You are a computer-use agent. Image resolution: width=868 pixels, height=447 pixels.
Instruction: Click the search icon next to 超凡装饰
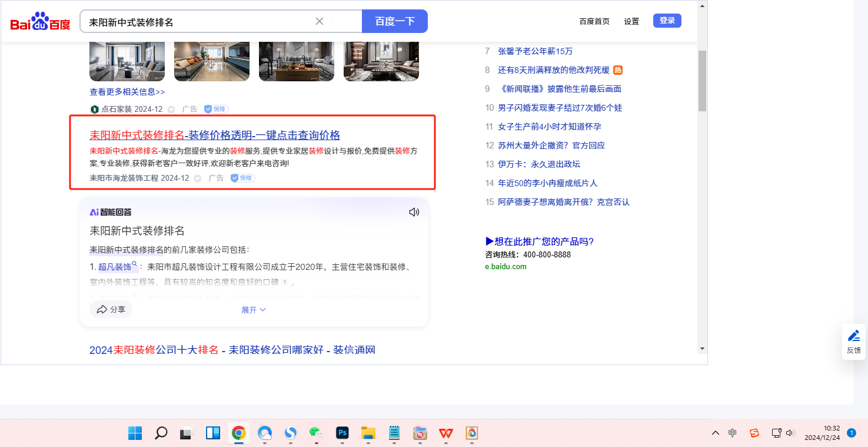point(135,265)
